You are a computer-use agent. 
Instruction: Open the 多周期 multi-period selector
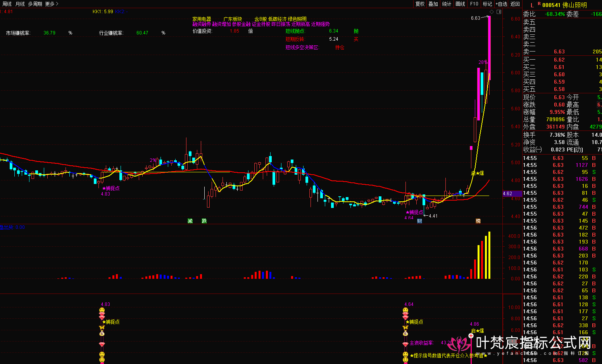(35, 4)
